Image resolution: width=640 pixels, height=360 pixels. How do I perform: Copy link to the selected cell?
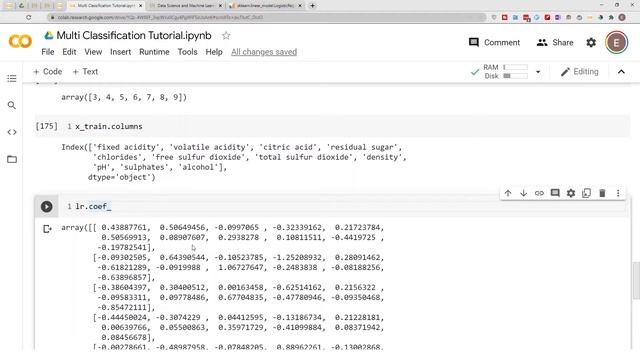pyautogui.click(x=539, y=193)
